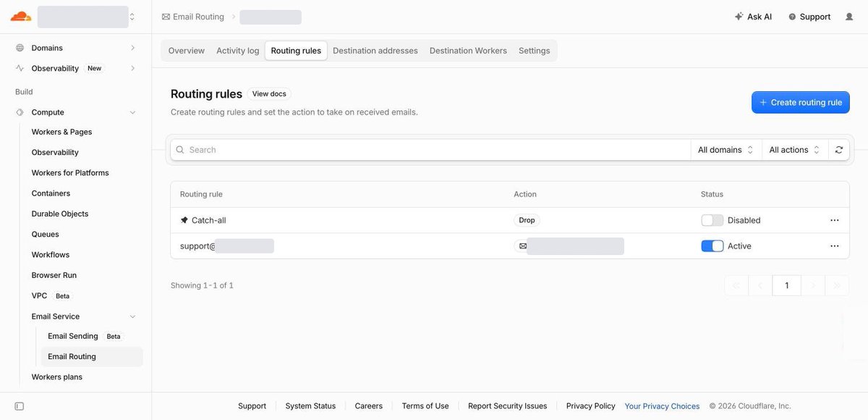Click the Domains globe icon
Image resolution: width=868 pixels, height=420 pixels.
[20, 48]
